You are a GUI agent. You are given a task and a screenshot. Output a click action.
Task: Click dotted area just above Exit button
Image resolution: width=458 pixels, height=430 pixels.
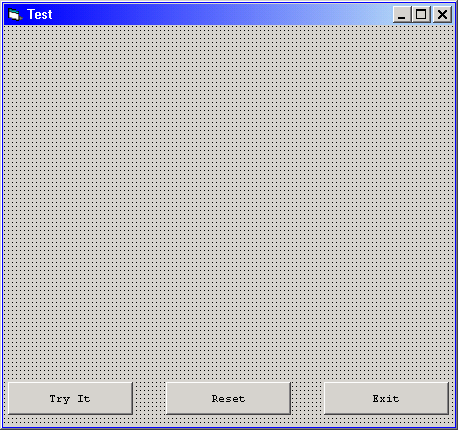pyautogui.click(x=386, y=377)
